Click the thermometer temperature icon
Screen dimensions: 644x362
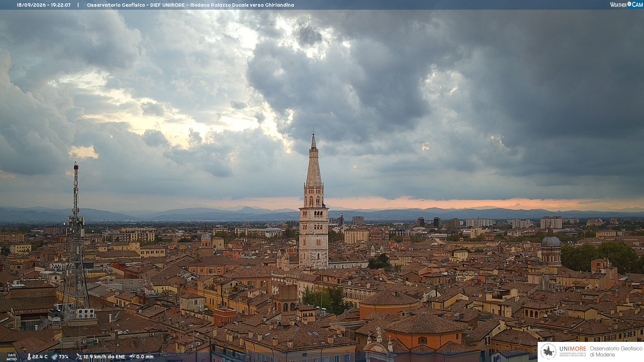(29, 357)
